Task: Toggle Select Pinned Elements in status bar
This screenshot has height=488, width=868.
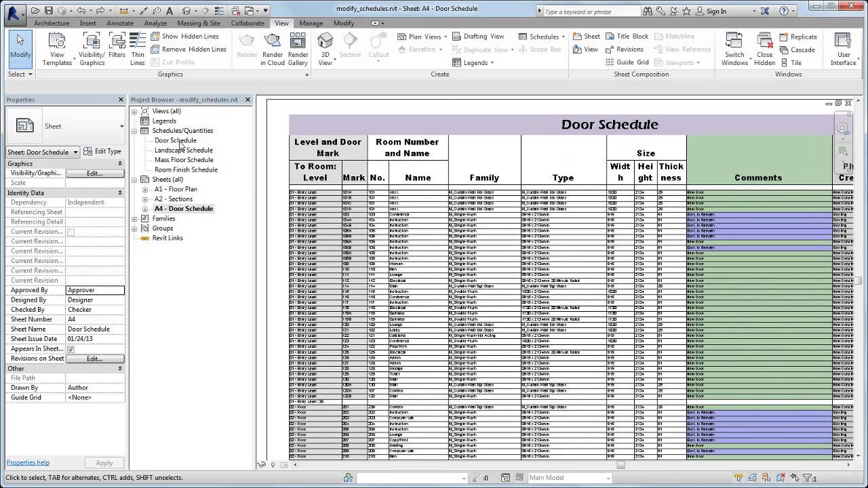Action: 766,478
